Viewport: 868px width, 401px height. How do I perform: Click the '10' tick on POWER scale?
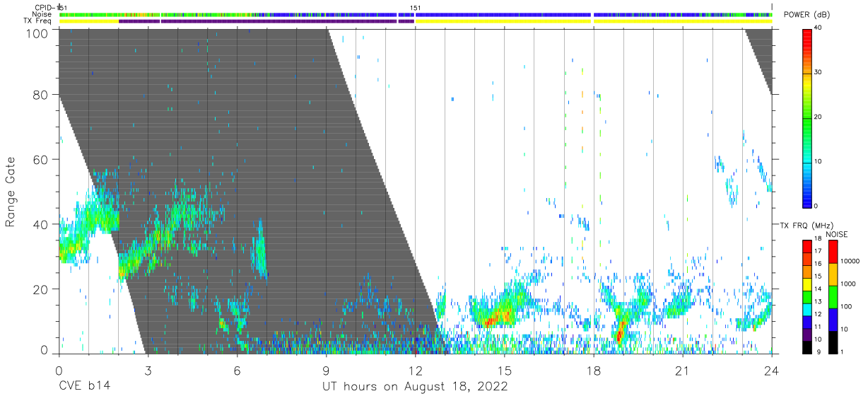click(819, 162)
